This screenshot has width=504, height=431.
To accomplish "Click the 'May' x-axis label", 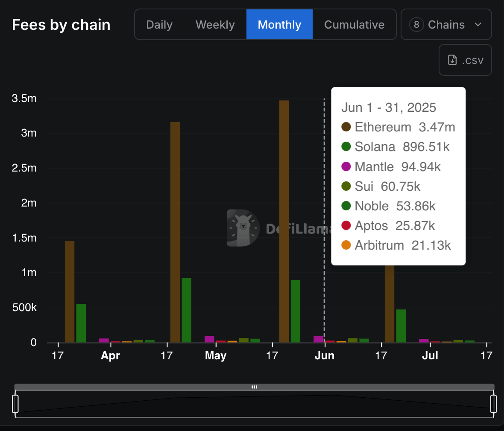I will pyautogui.click(x=216, y=356).
